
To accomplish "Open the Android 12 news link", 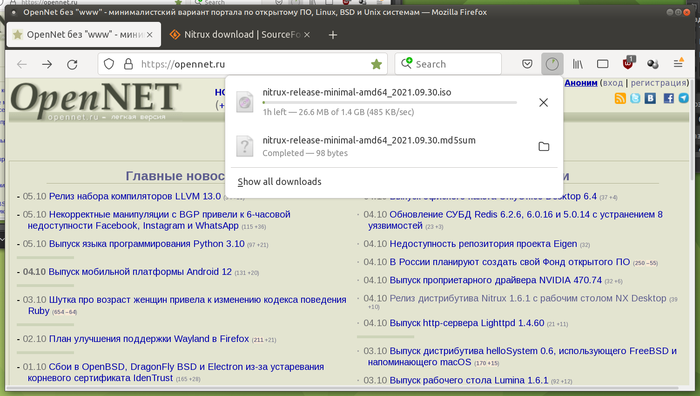I will coord(140,271).
